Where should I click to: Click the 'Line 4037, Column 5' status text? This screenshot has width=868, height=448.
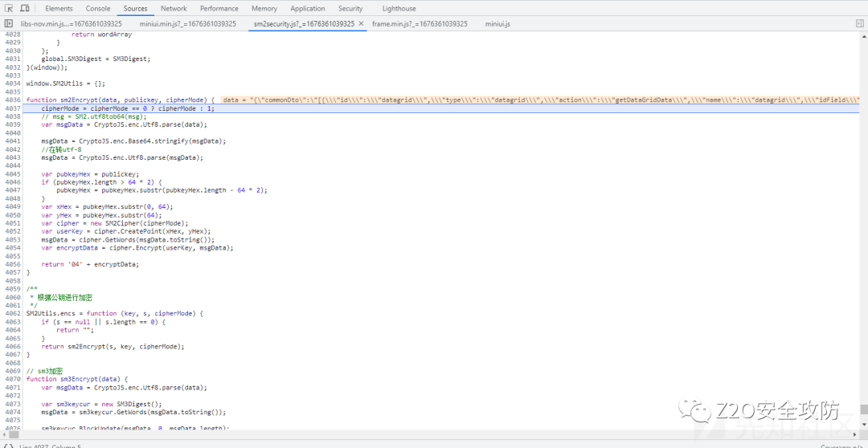[x=50, y=446]
